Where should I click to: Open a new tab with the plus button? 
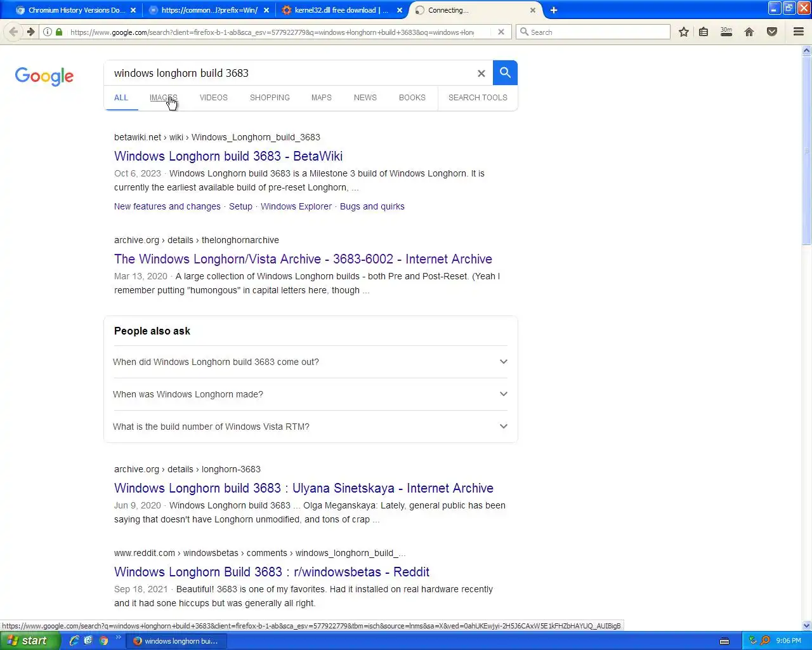(x=554, y=10)
